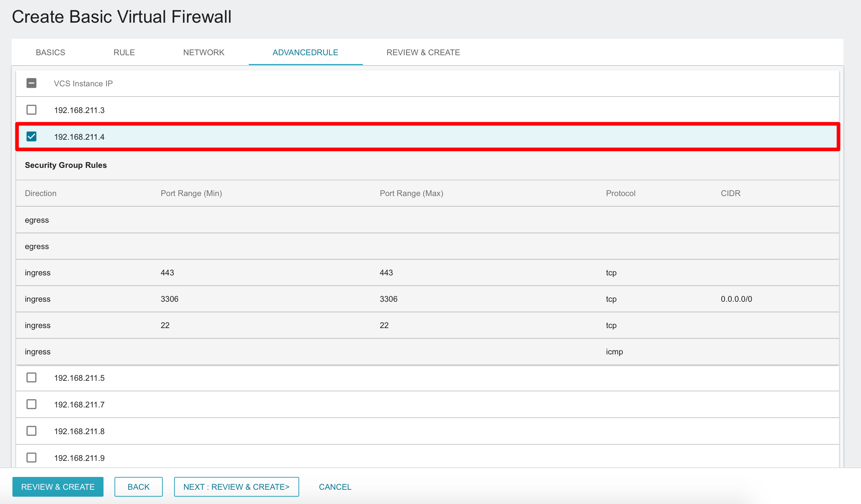Viewport: 861px width, 504px height.
Task: Click the Security Group Rules heading
Action: 66,165
